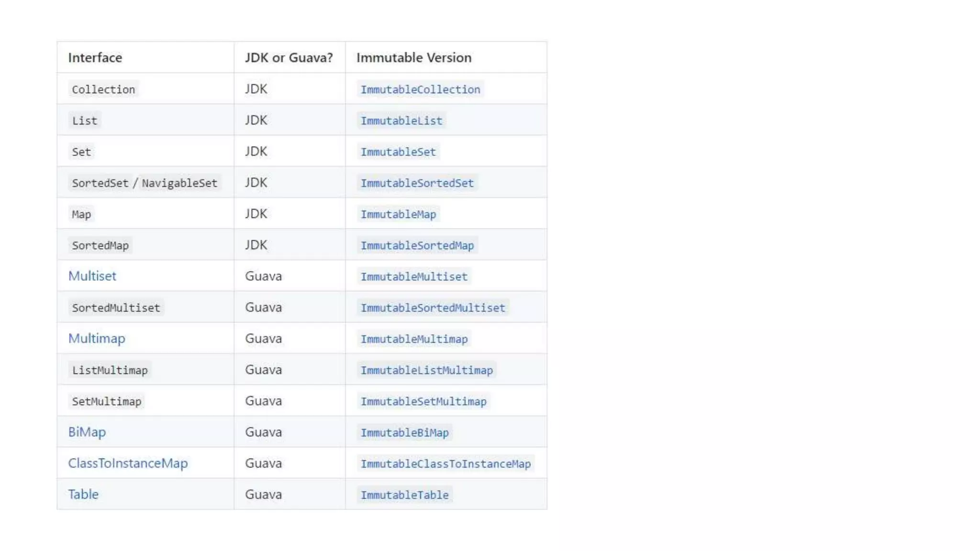Select the ImmutableSetMultimap link
980x551 pixels.
[x=423, y=401]
